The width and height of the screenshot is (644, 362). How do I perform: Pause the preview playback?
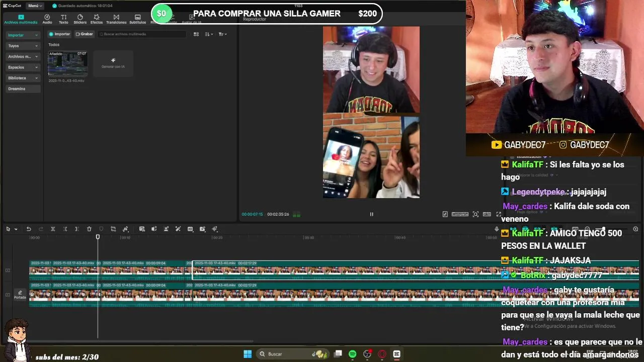pos(372,214)
